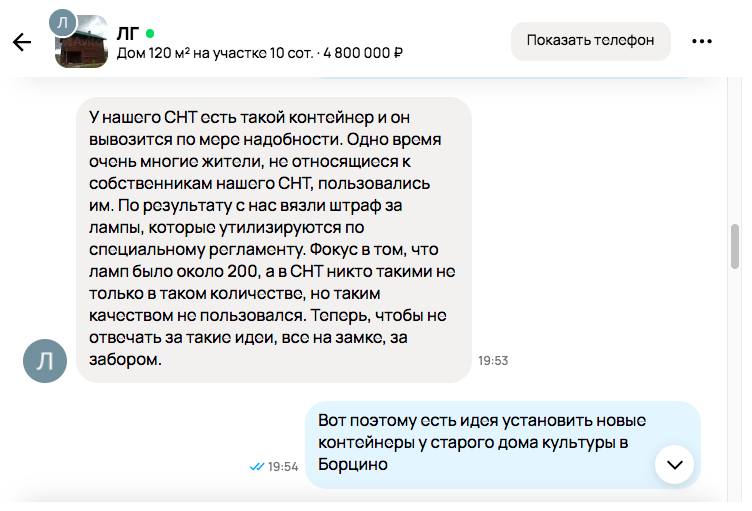Click the 19:54 message timestamp

pyautogui.click(x=284, y=467)
